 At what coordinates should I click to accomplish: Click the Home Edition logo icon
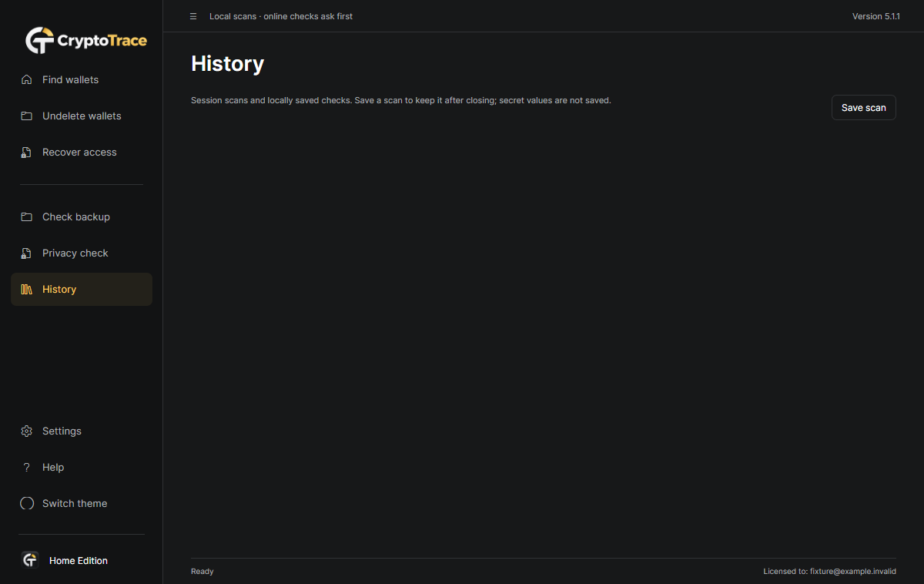[30, 560]
